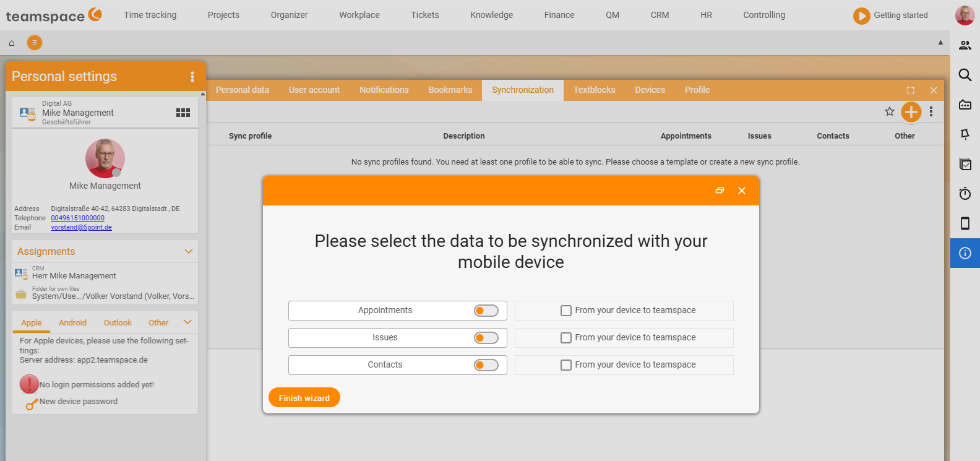Click the folder icon for own files

[x=21, y=294]
